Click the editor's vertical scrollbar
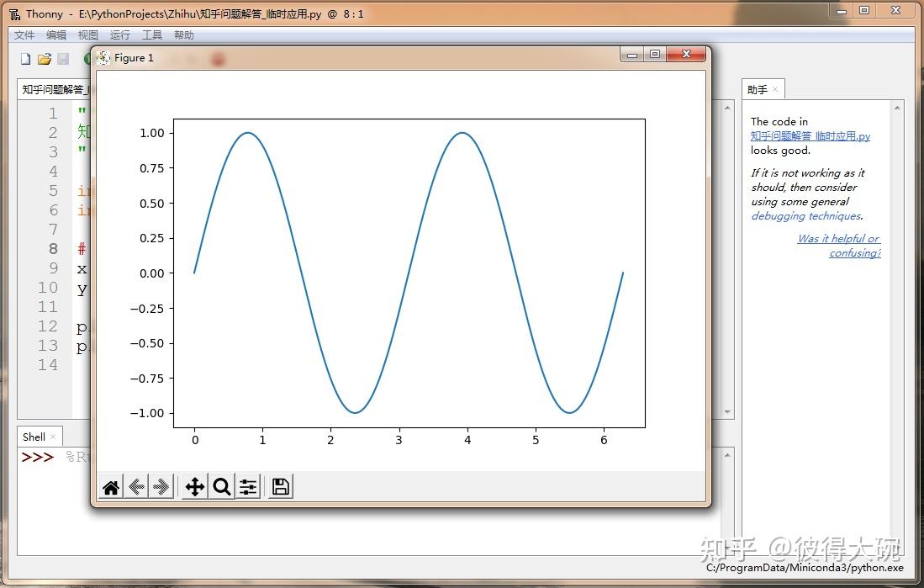Screen dimensions: 924x588 coord(726,252)
